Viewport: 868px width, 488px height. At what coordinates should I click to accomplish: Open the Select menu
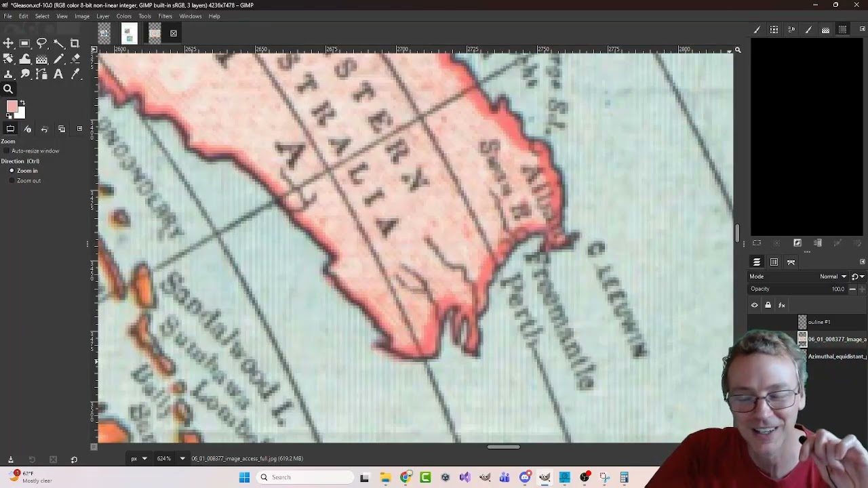[x=42, y=16]
